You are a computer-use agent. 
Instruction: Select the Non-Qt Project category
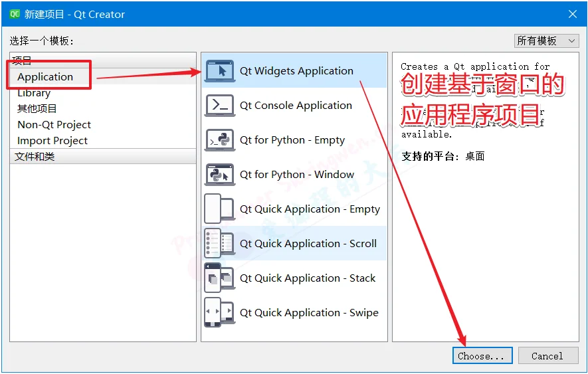pos(54,124)
